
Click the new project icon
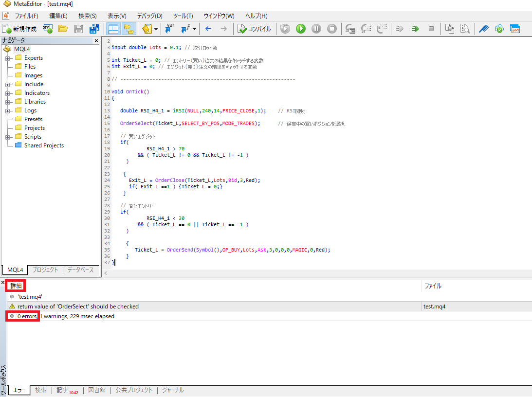[x=48, y=29]
